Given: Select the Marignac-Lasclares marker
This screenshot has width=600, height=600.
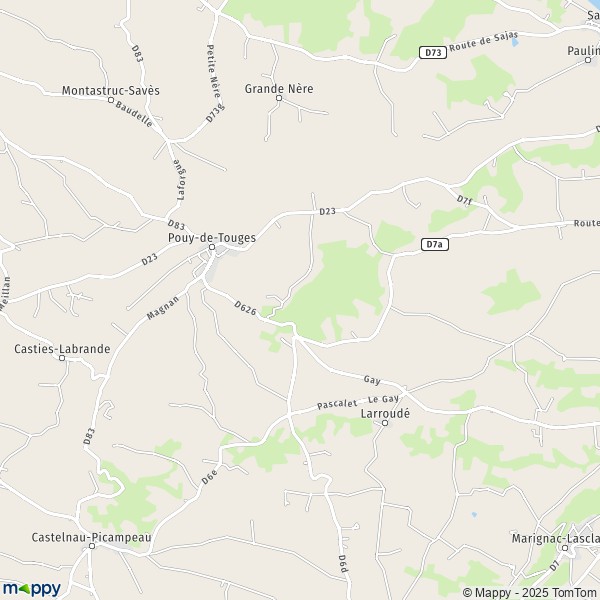Looking at the screenshot, I should click(x=565, y=548).
